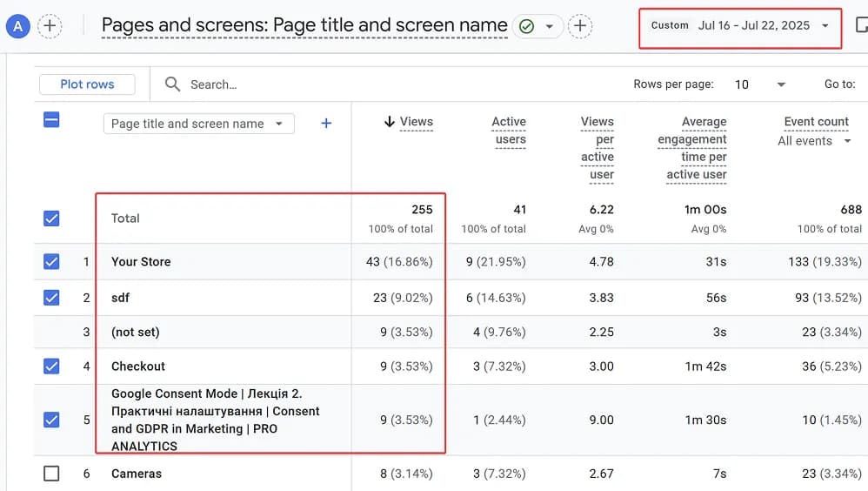Click the descending sort arrow beside Views
The height and width of the screenshot is (491, 868).
coord(390,121)
